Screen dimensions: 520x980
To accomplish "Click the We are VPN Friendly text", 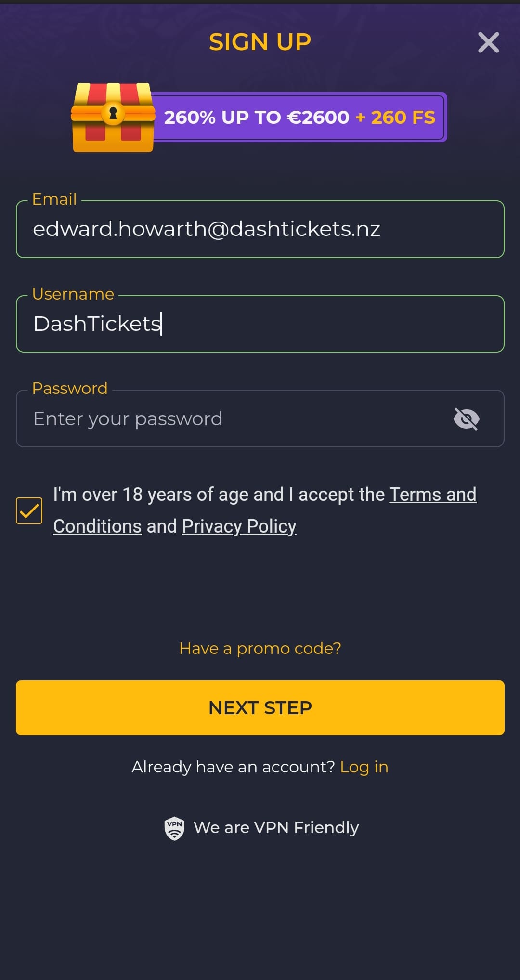I will [x=276, y=828].
